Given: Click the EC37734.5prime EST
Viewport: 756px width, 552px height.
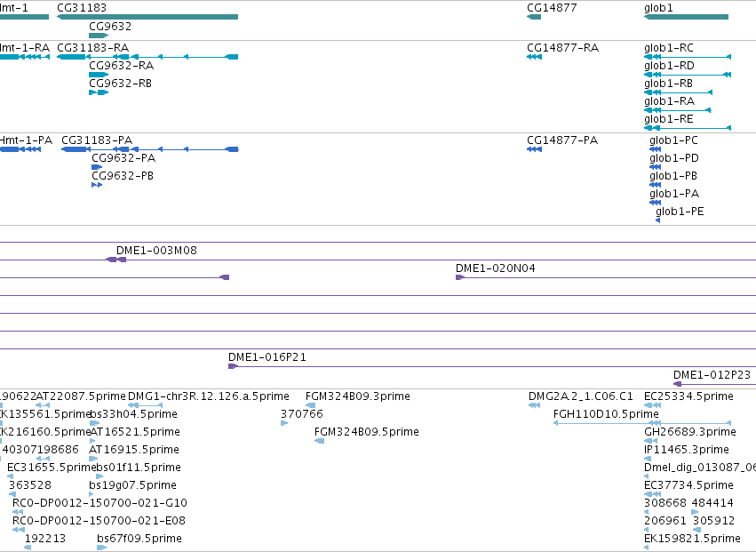Looking at the screenshot, I should pos(652,494).
